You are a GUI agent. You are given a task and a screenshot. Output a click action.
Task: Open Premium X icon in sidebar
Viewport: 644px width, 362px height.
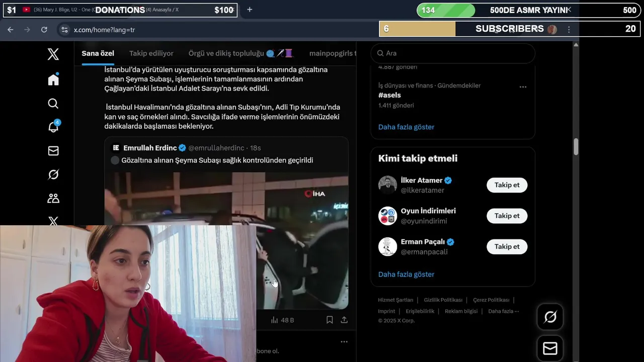pyautogui.click(x=53, y=221)
